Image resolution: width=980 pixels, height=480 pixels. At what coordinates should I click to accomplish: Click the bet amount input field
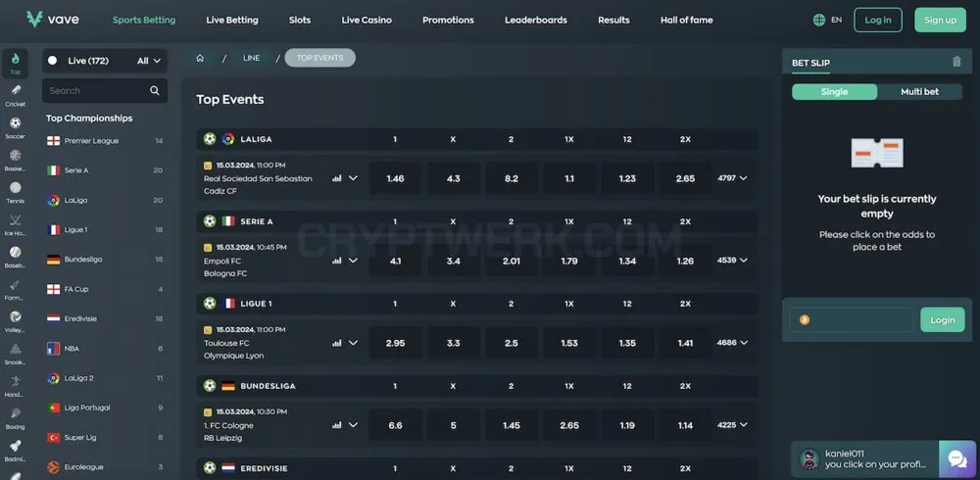click(852, 320)
